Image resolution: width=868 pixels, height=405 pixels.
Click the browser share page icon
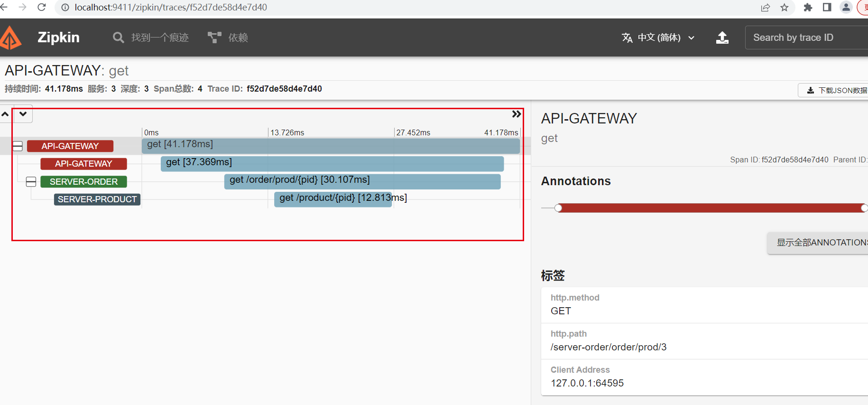click(x=766, y=7)
